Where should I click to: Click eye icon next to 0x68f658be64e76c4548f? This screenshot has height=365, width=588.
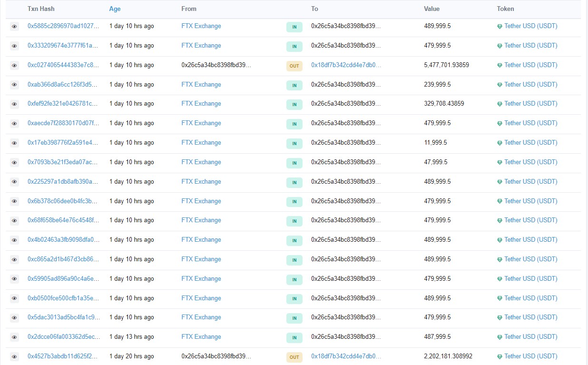[x=14, y=221]
